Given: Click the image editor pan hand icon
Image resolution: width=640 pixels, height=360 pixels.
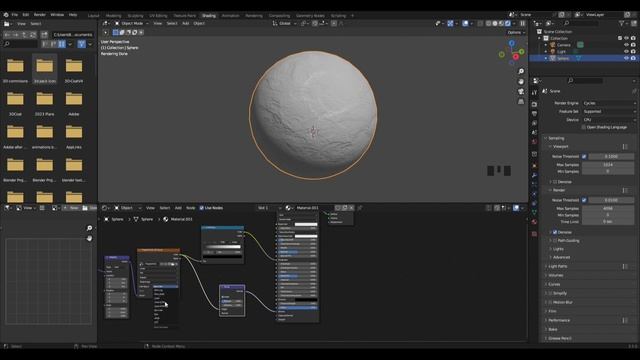Looking at the screenshot, I should tap(89, 238).
